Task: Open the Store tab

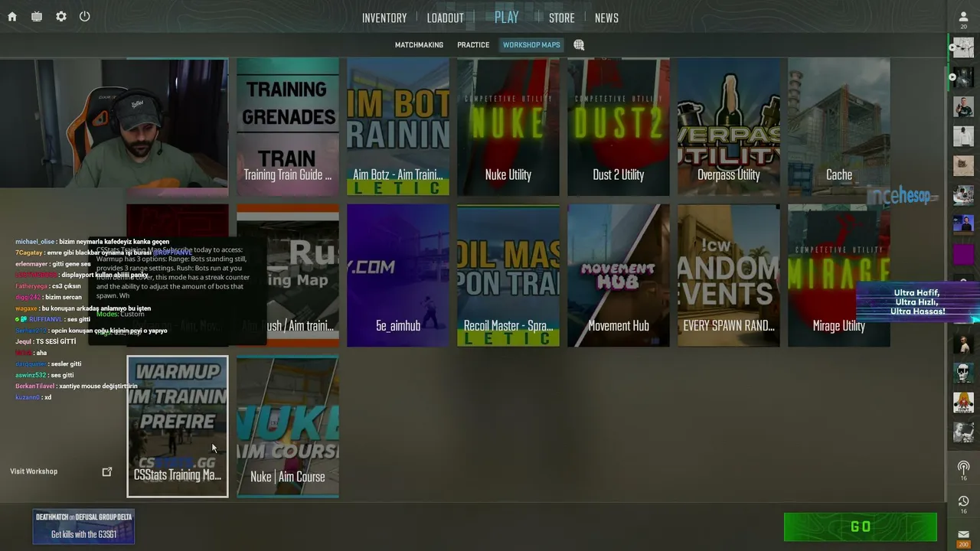Action: (562, 18)
